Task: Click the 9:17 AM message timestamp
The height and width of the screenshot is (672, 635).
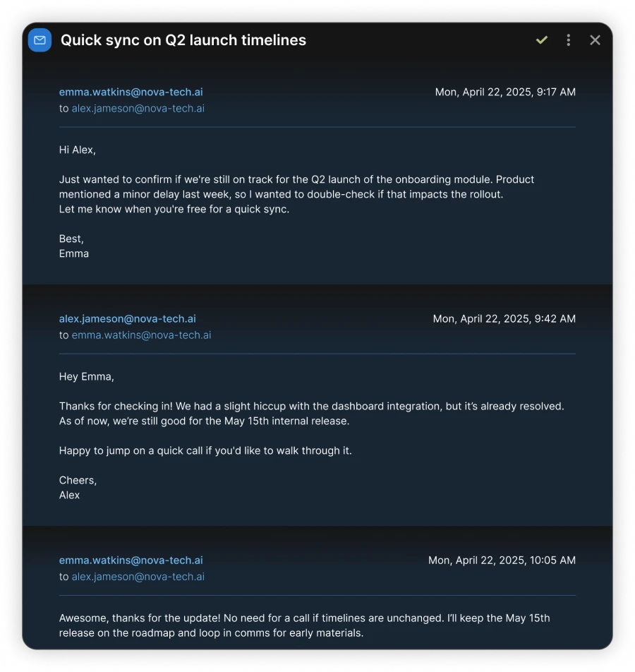Action: 505,92
